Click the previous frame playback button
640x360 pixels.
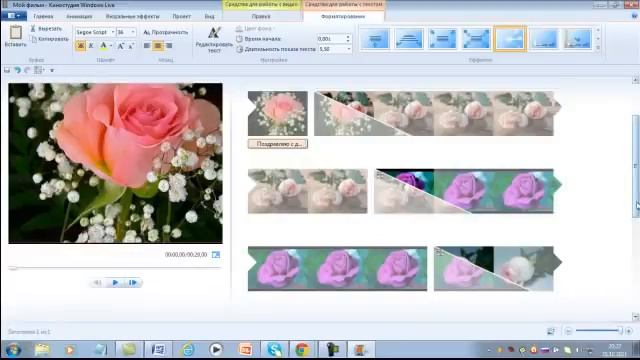click(98, 282)
